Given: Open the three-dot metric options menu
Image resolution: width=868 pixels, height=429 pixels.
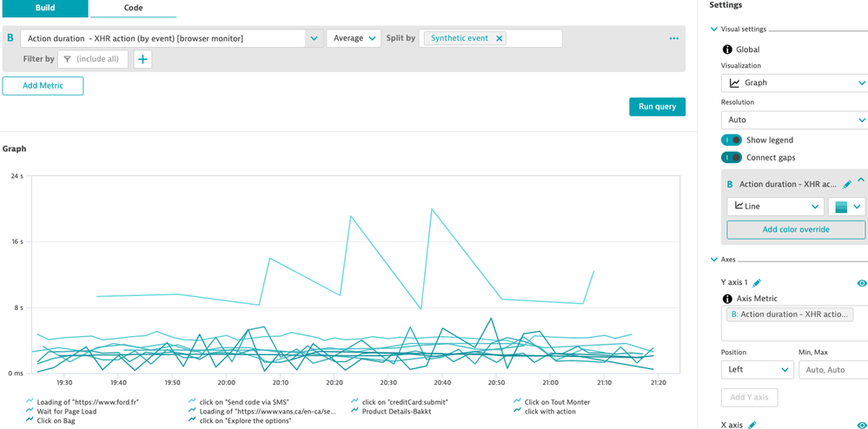Looking at the screenshot, I should point(673,39).
